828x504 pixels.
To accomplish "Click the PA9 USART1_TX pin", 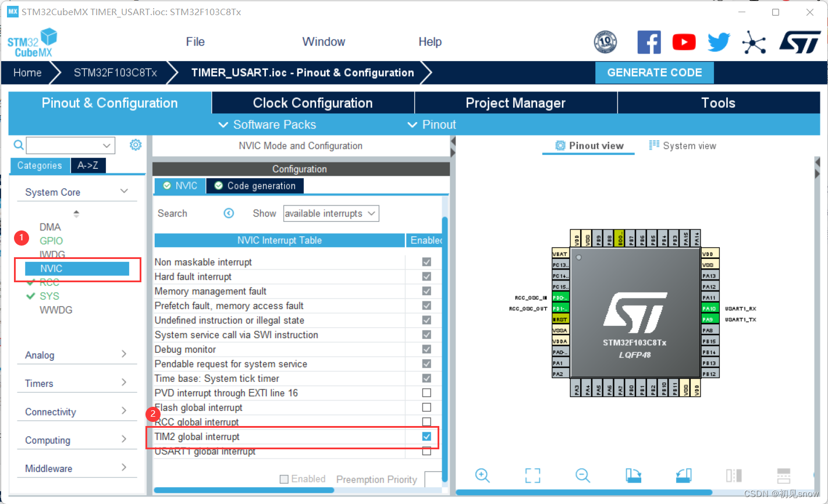I will [710, 320].
